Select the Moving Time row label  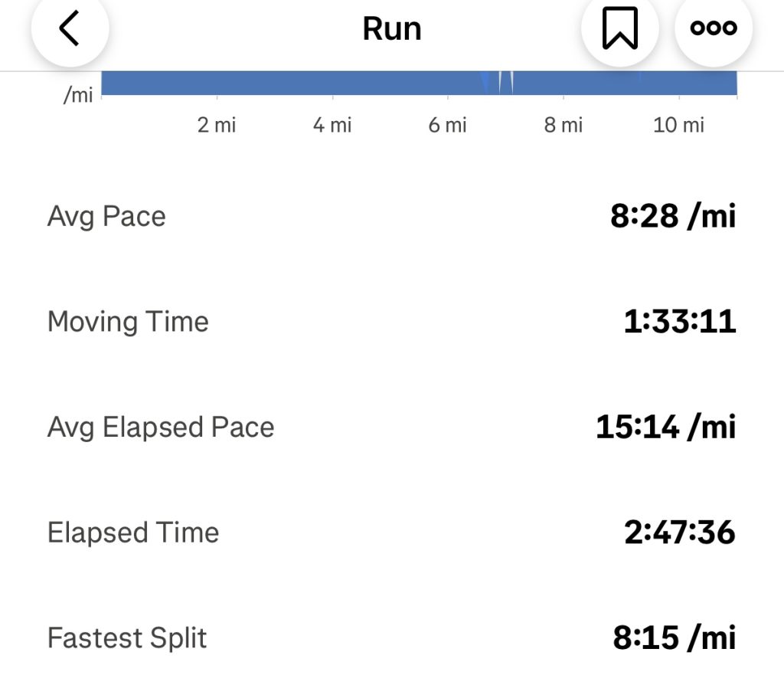[x=128, y=322]
